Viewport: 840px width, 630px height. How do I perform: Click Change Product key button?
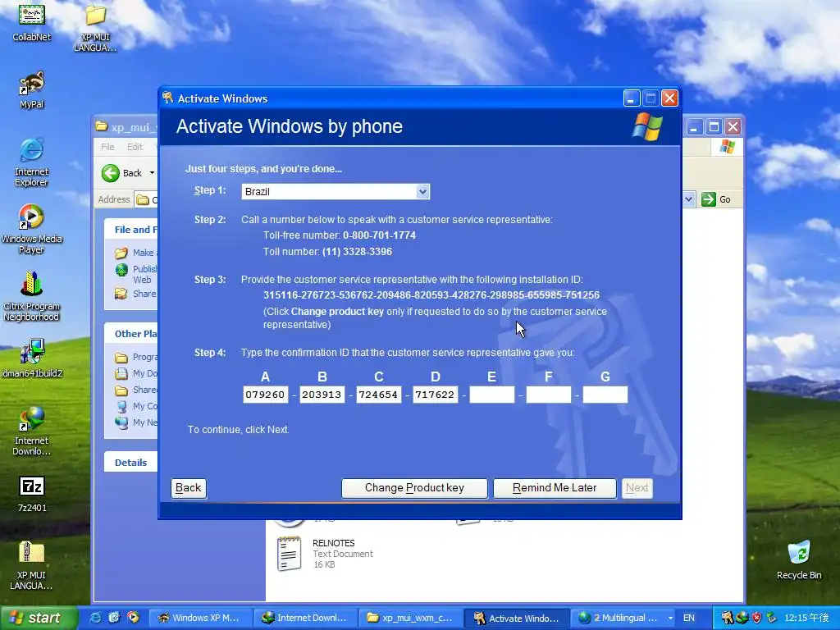[x=414, y=488]
